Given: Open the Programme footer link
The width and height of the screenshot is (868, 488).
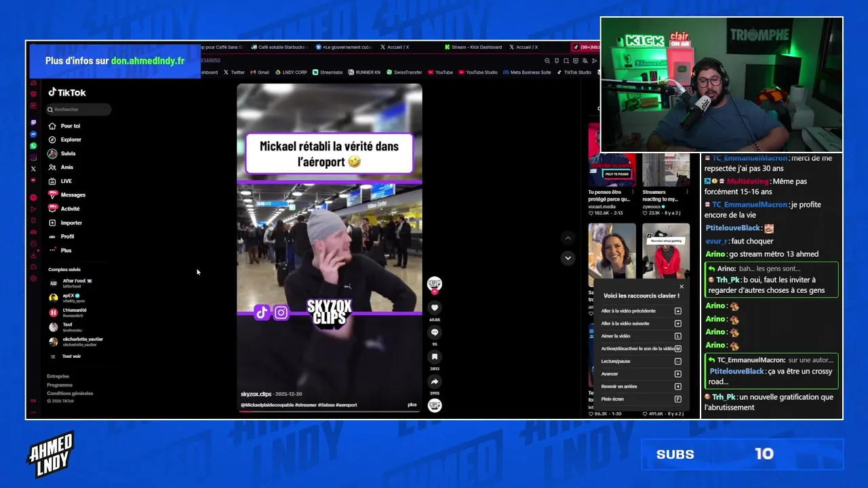Looking at the screenshot, I should (60, 385).
